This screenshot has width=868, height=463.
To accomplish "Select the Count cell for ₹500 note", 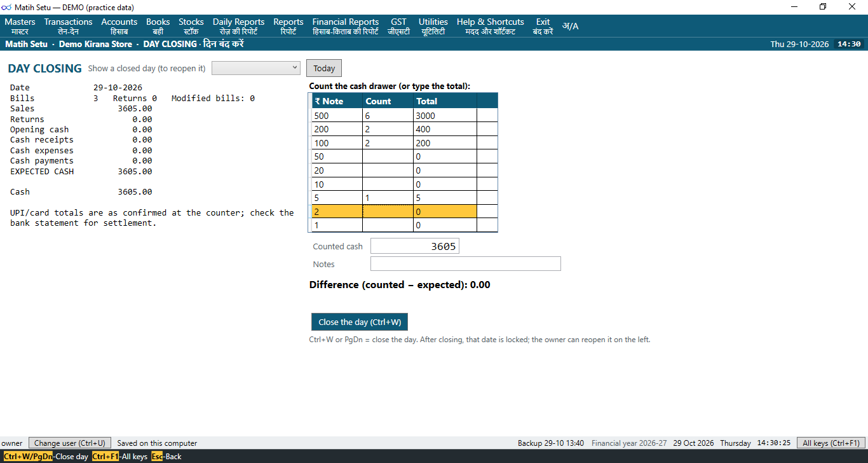I will [388, 115].
